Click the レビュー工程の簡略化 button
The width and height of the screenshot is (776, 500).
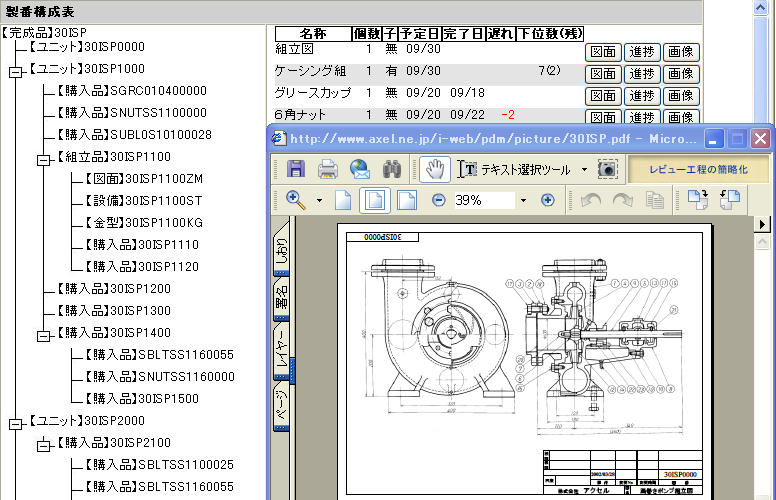point(698,169)
